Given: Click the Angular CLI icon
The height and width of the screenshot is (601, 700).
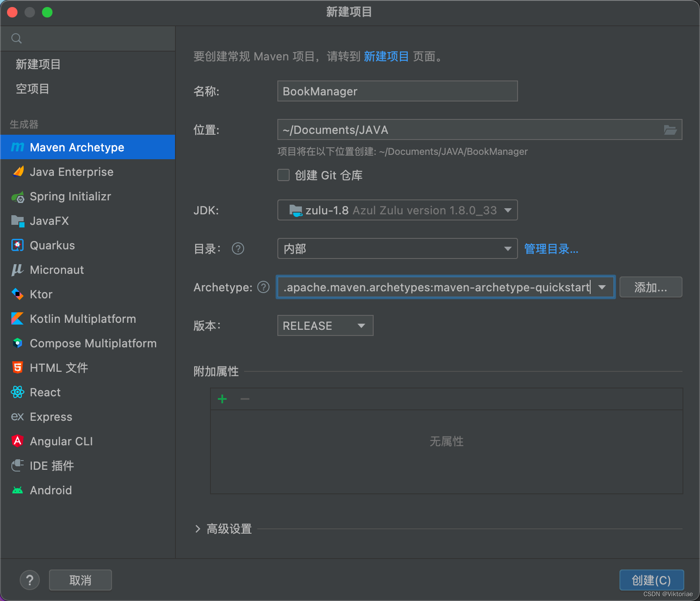Looking at the screenshot, I should (x=17, y=441).
